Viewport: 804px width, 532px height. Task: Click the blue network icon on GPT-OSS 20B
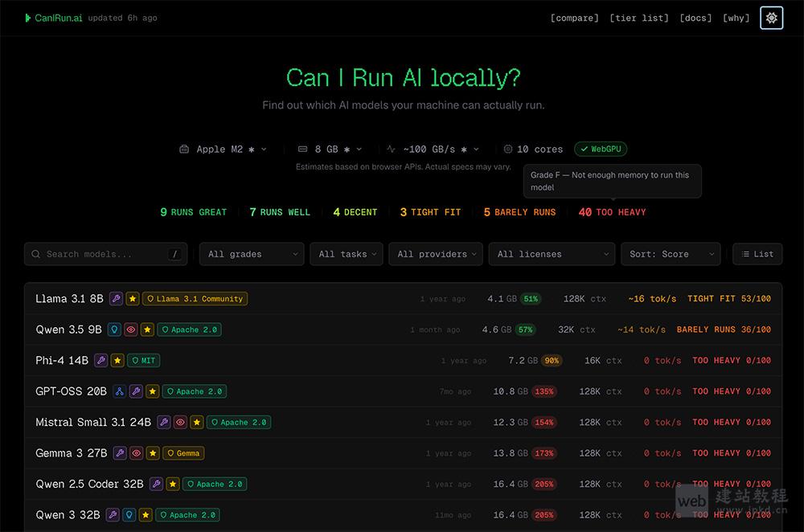120,391
